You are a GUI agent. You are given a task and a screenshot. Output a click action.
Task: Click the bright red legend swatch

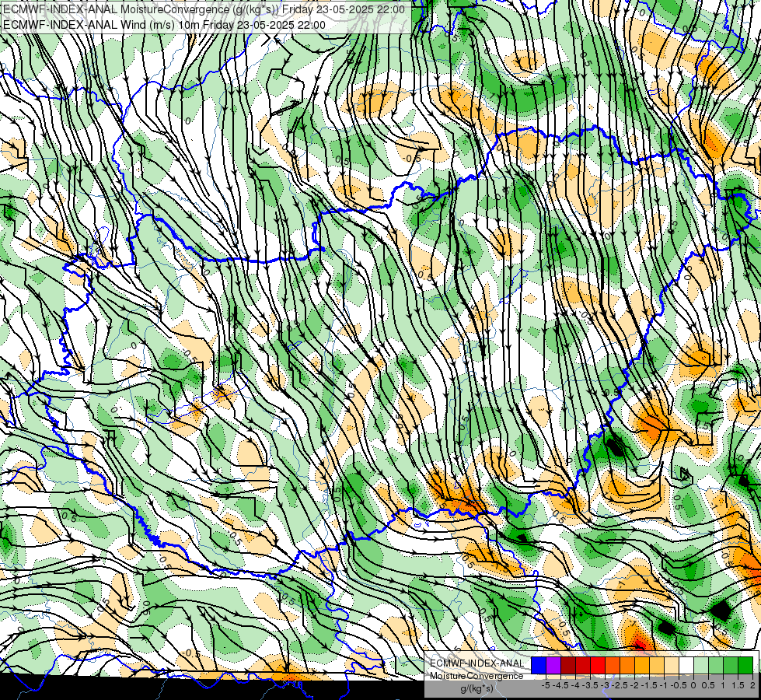(598, 666)
